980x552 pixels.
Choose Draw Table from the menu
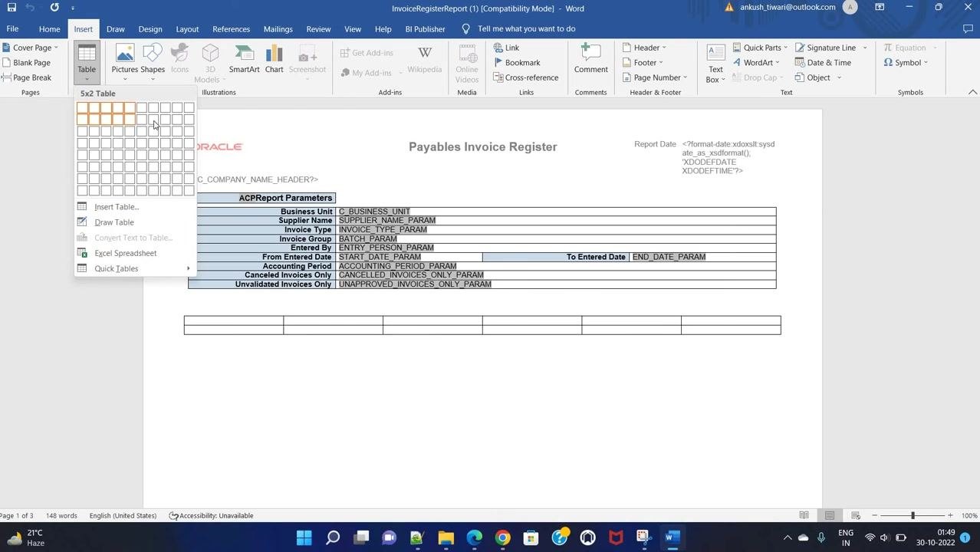(113, 222)
